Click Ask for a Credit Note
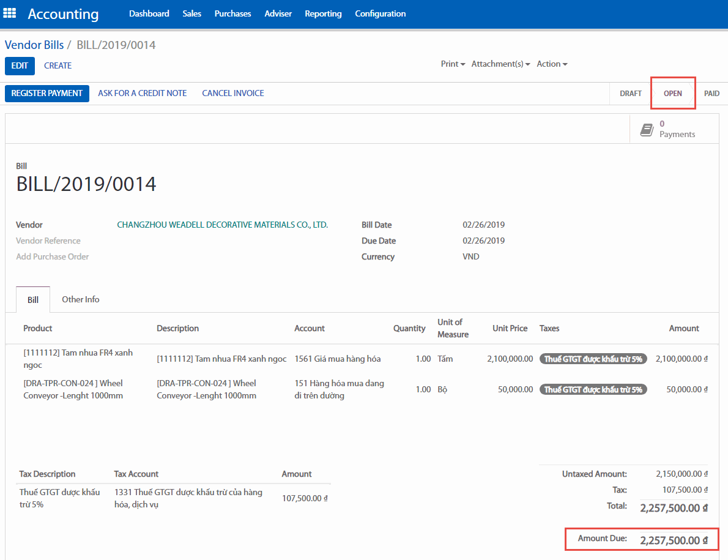Viewport: 728px width, 560px height. pos(142,94)
